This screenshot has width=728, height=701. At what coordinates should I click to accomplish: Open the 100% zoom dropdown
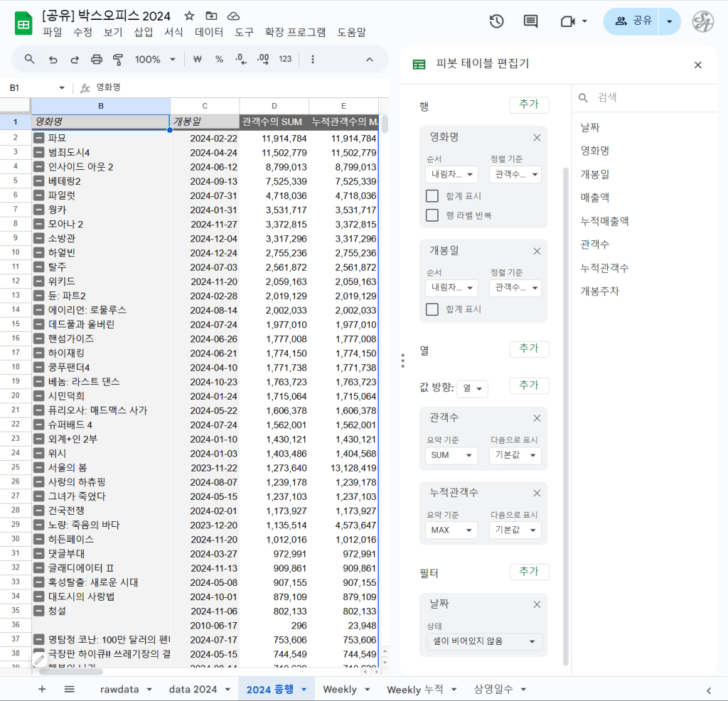click(154, 60)
